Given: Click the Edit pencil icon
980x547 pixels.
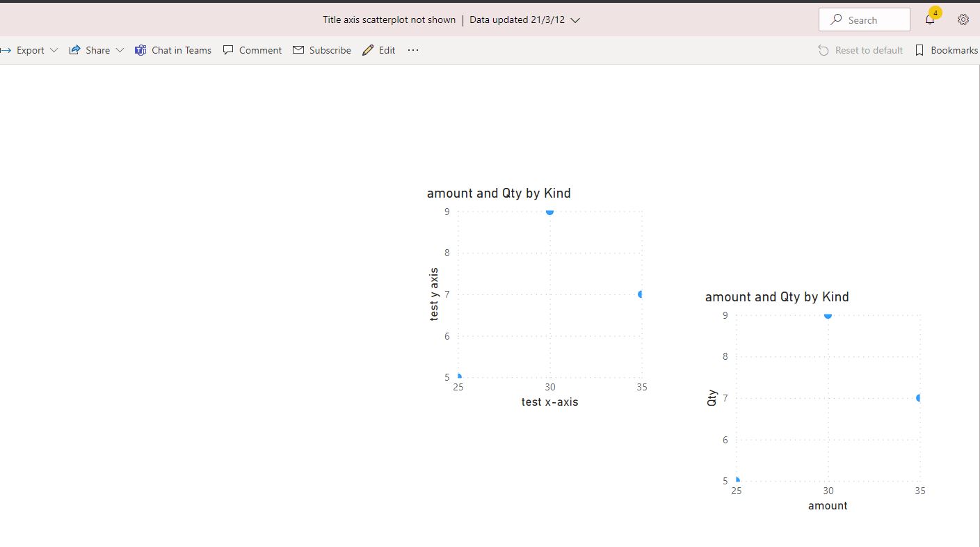Looking at the screenshot, I should click(x=368, y=50).
